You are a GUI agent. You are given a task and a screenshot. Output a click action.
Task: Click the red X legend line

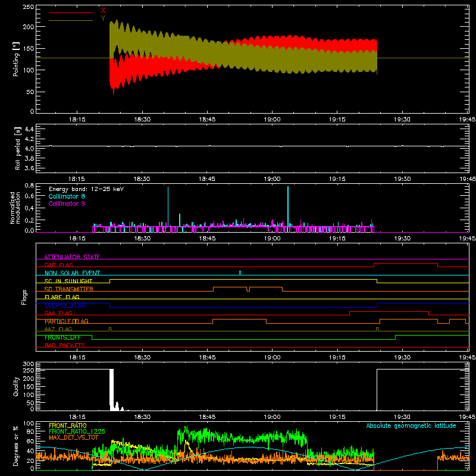pyautogui.click(x=71, y=12)
